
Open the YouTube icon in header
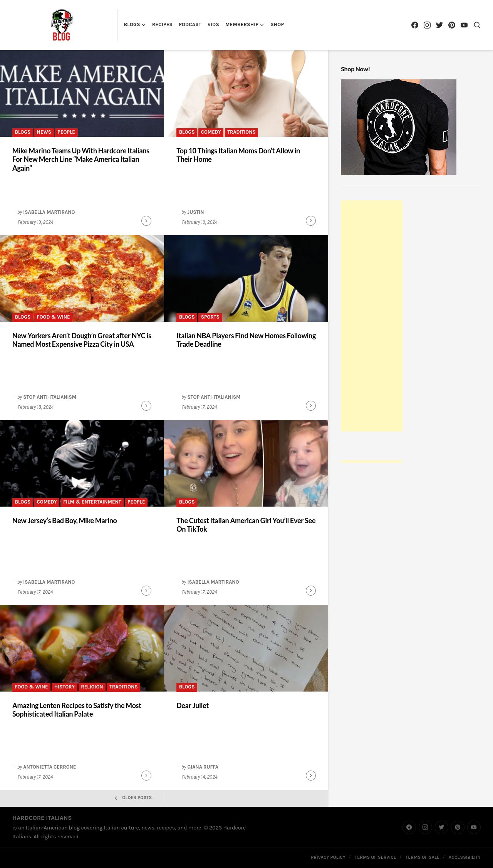pyautogui.click(x=464, y=25)
